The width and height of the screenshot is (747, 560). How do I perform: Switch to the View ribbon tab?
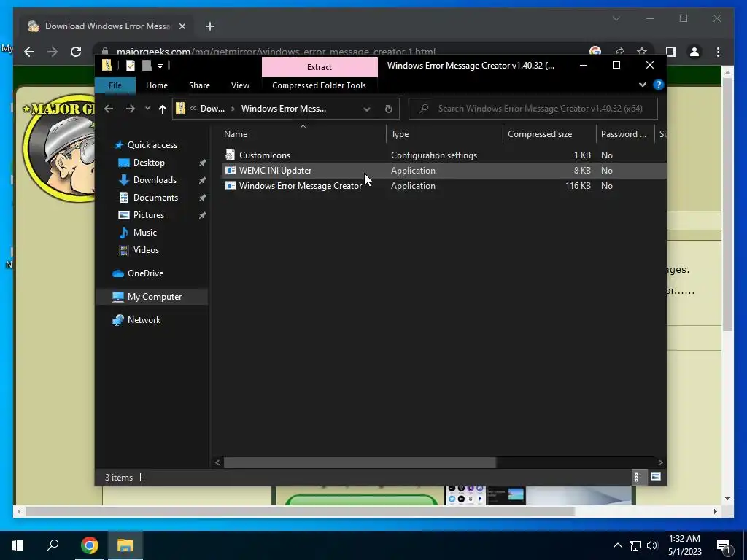point(240,85)
